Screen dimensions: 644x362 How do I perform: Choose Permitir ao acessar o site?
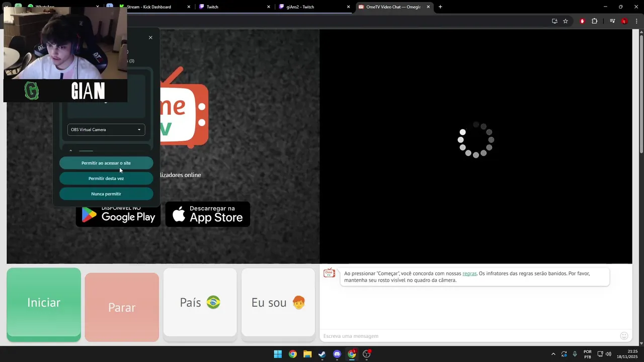point(106,163)
